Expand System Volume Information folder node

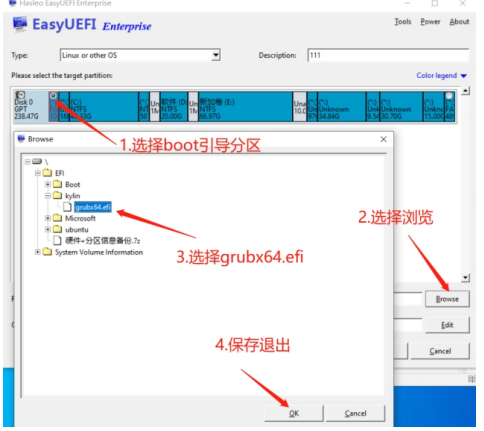tap(38, 252)
